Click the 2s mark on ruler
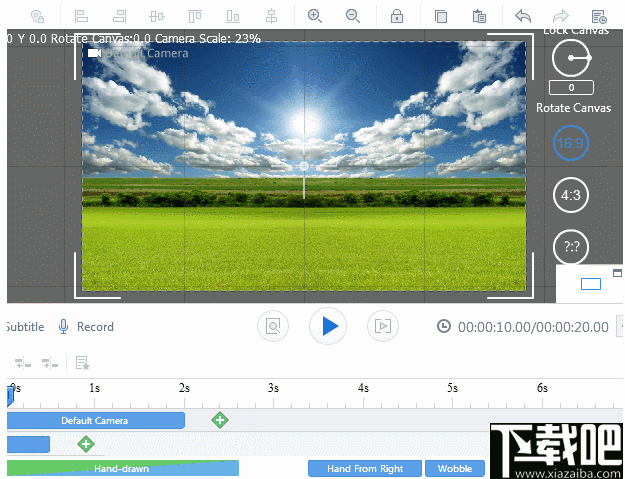This screenshot has width=625, height=479. (x=184, y=388)
